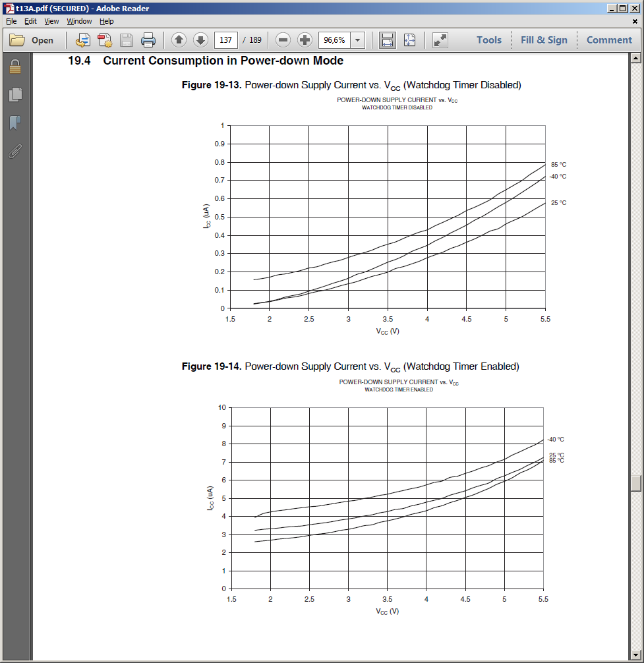Open the View menu
This screenshot has width=644, height=663.
(51, 21)
